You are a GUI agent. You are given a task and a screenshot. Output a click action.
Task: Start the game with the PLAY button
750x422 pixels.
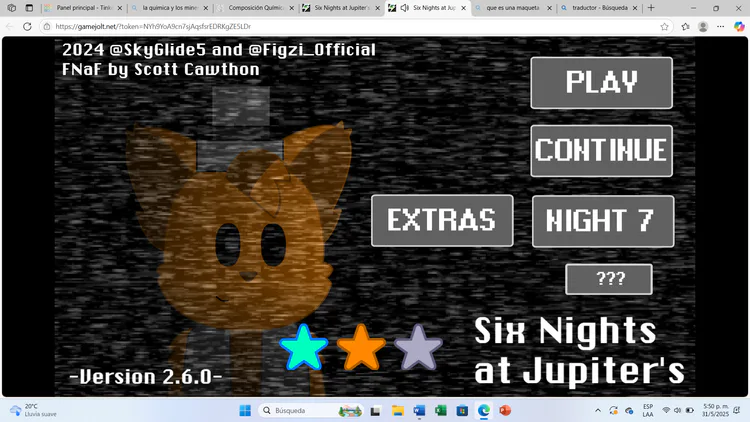[x=601, y=83]
